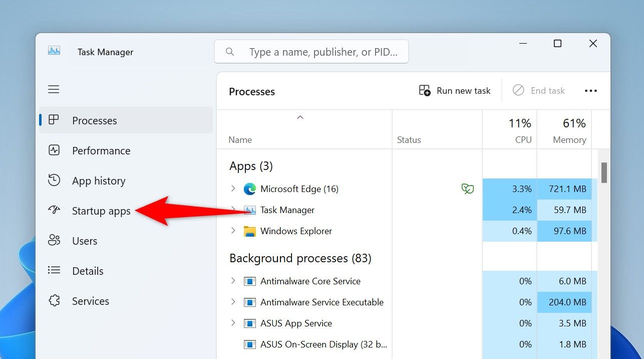This screenshot has width=644, height=359.
Task: Open the Performance page icon
Action: [x=54, y=150]
